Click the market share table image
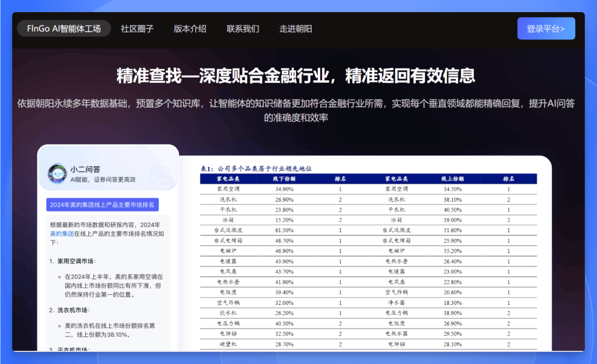The height and width of the screenshot is (364, 597). click(368, 257)
